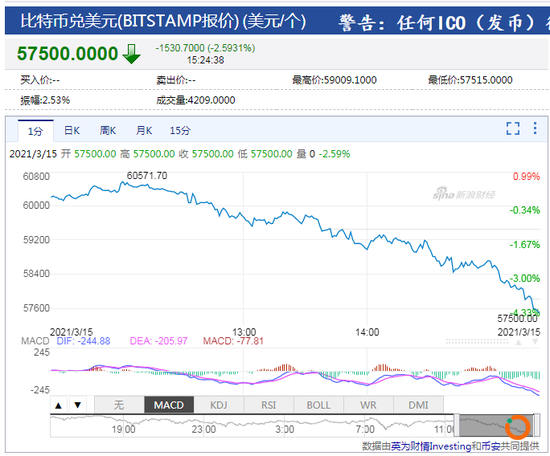Image resolution: width=550 pixels, height=456 pixels.
Task: Click the 卖出价 field
Action: [x=176, y=80]
